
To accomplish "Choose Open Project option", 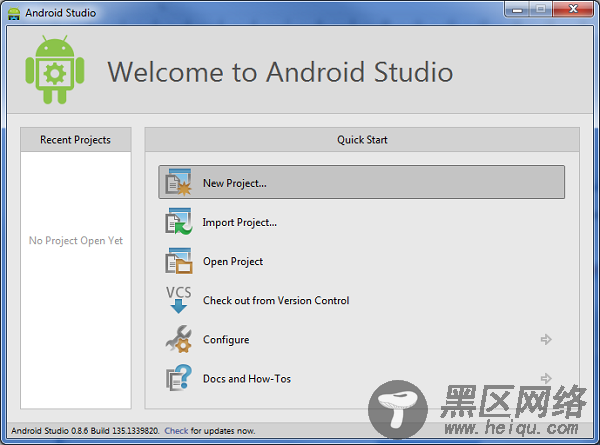I will click(x=233, y=262).
